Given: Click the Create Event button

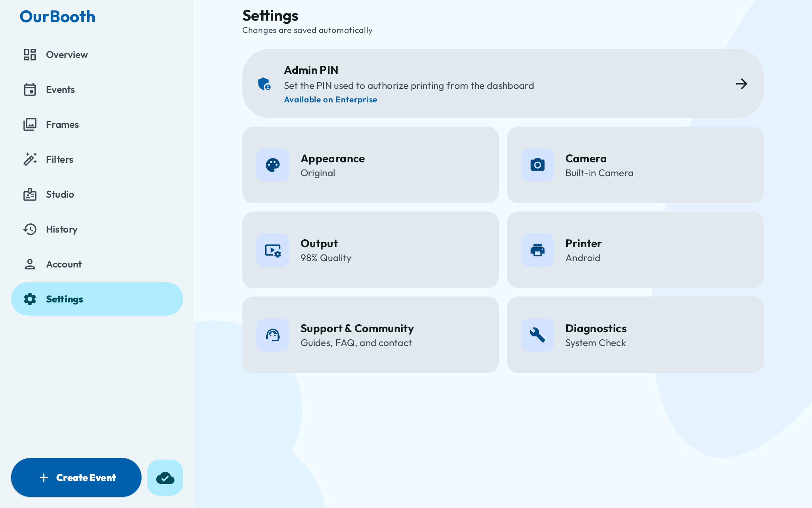Looking at the screenshot, I should [x=76, y=477].
